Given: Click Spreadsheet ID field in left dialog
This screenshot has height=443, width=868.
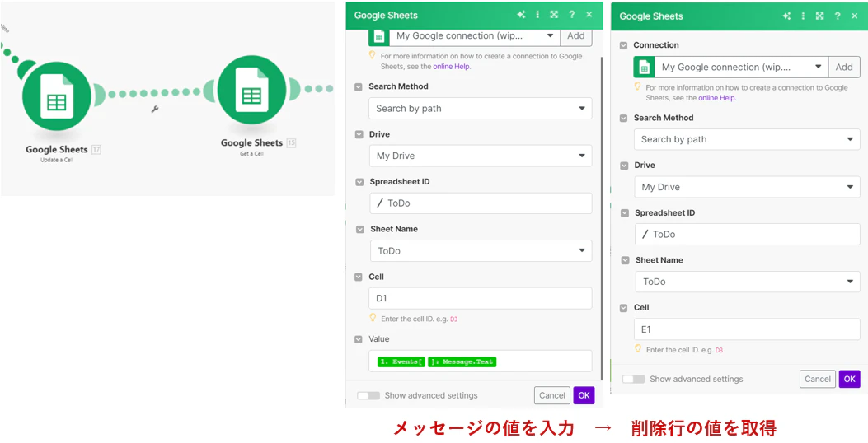Looking at the screenshot, I should (x=481, y=203).
